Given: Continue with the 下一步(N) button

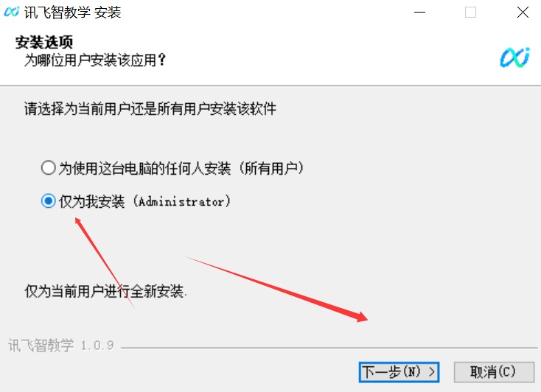Looking at the screenshot, I should tap(399, 372).
